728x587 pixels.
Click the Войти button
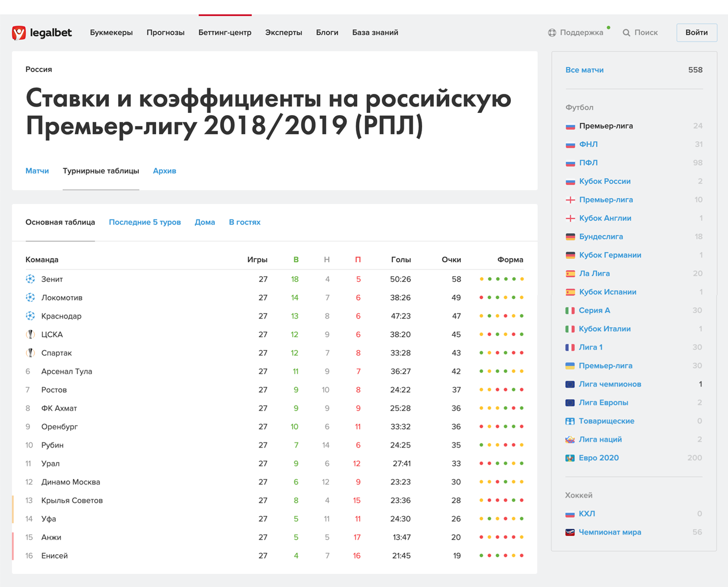point(696,32)
